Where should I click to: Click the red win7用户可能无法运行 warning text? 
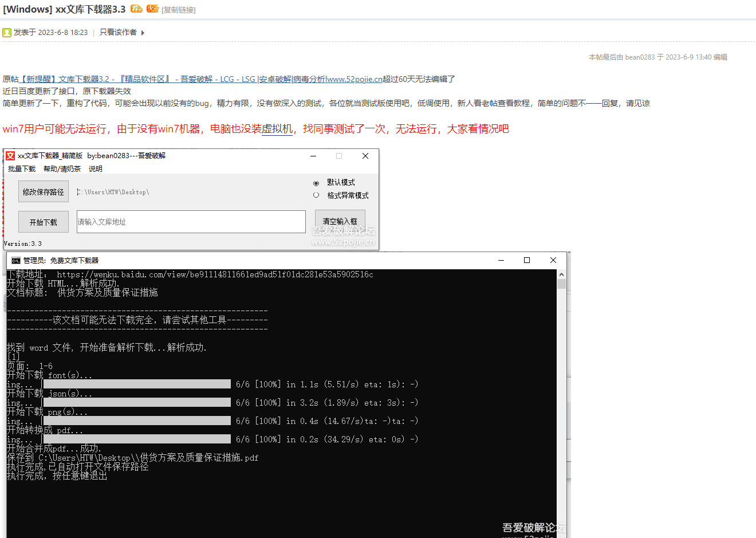coord(255,129)
